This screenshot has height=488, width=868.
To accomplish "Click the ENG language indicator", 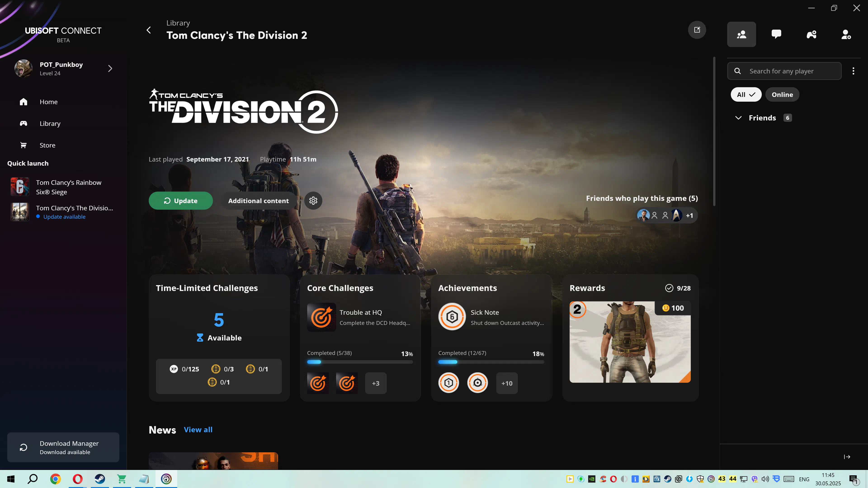I will tap(804, 479).
